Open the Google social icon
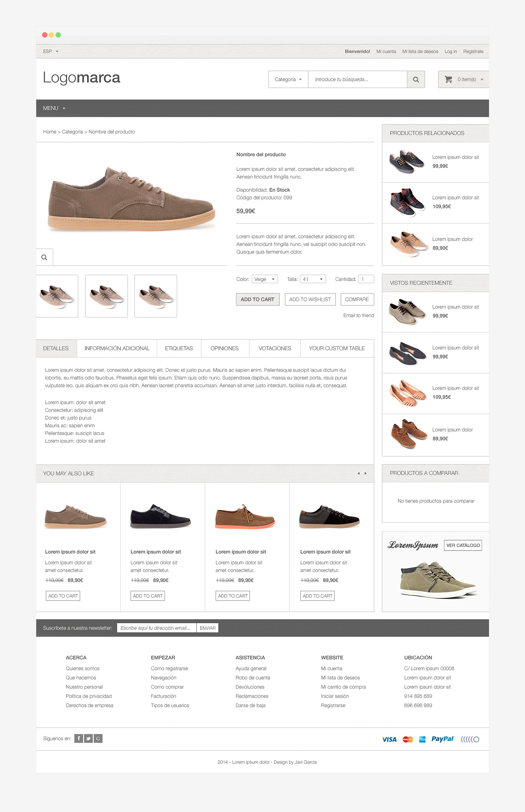This screenshot has width=525, height=812. click(98, 738)
